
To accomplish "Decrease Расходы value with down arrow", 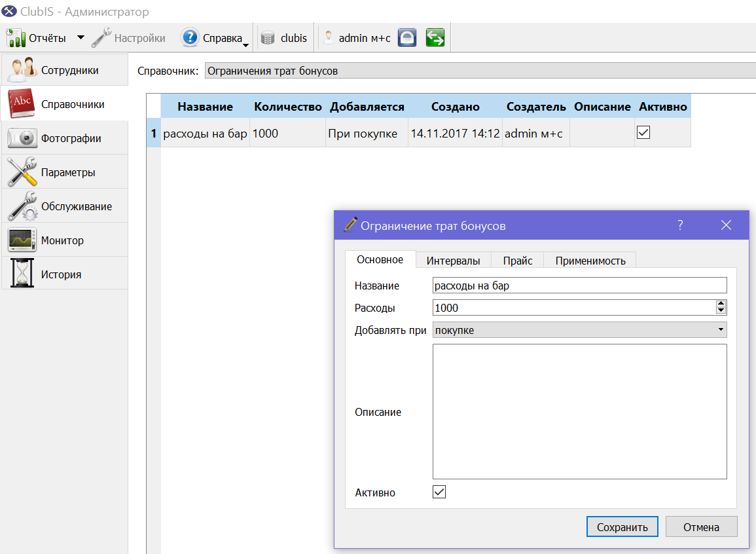I will (x=721, y=310).
